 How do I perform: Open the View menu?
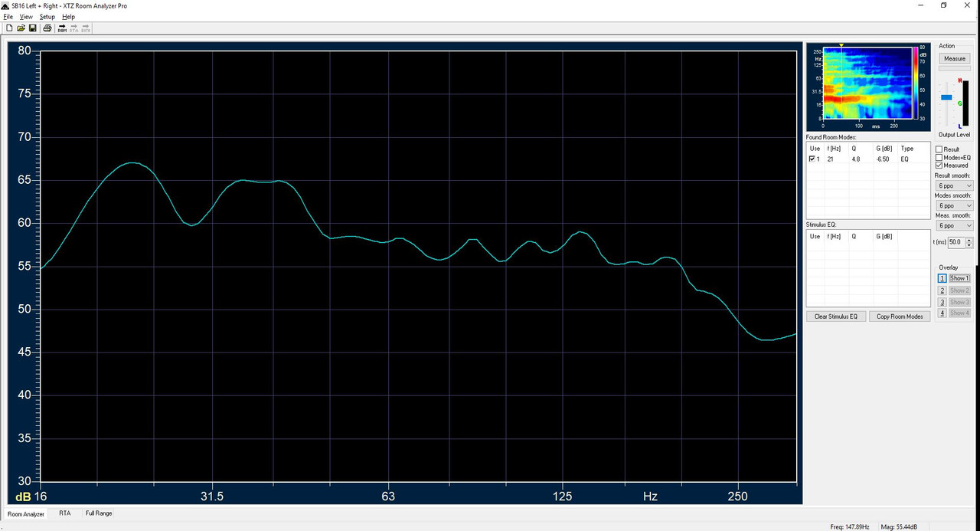(26, 16)
